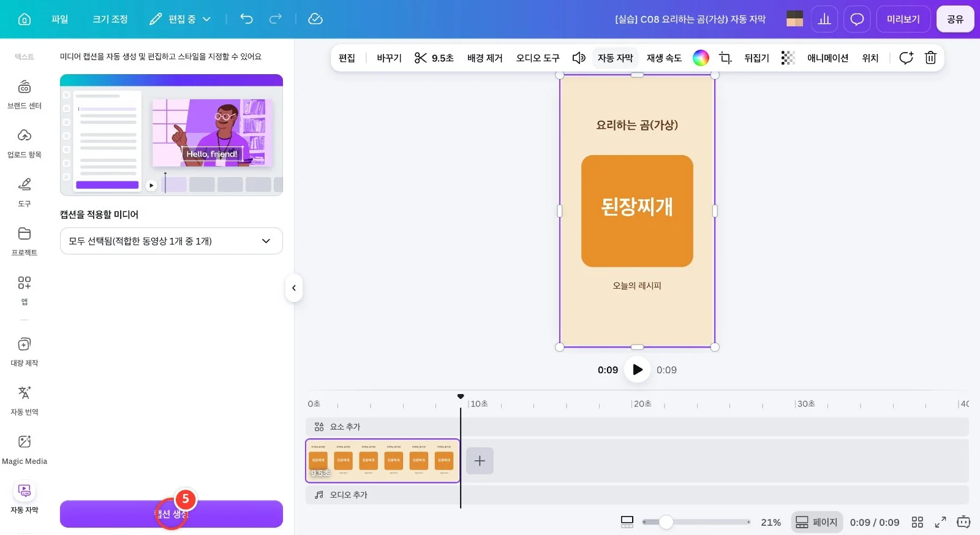This screenshot has height=535, width=980.
Task: Open Magic Media in the sidebar
Action: 24,450
